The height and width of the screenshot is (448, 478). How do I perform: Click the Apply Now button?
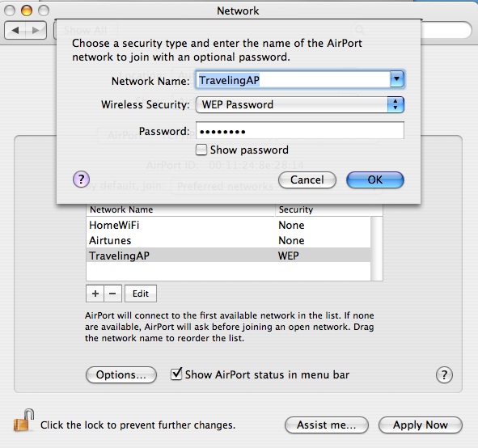[421, 425]
